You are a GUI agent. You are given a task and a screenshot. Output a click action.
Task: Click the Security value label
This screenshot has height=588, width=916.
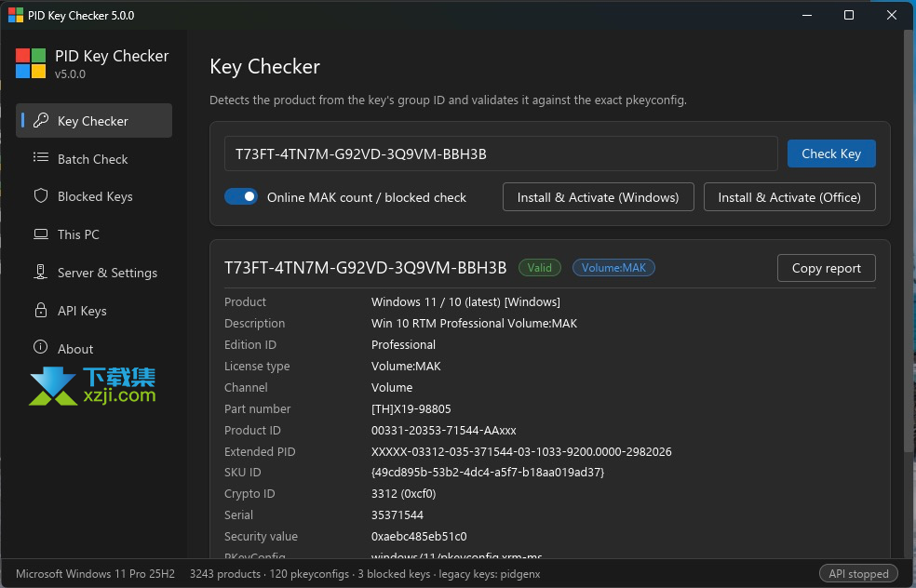[x=262, y=537]
